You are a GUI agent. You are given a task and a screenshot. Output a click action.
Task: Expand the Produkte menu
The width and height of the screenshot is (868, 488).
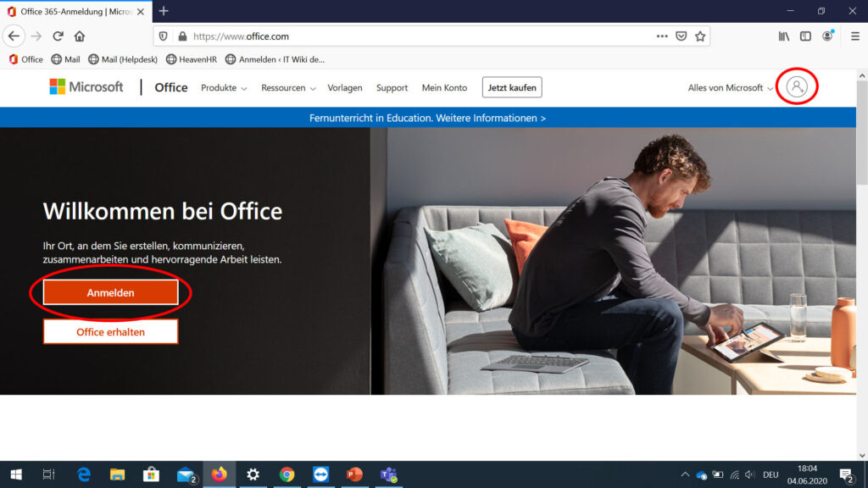(224, 88)
